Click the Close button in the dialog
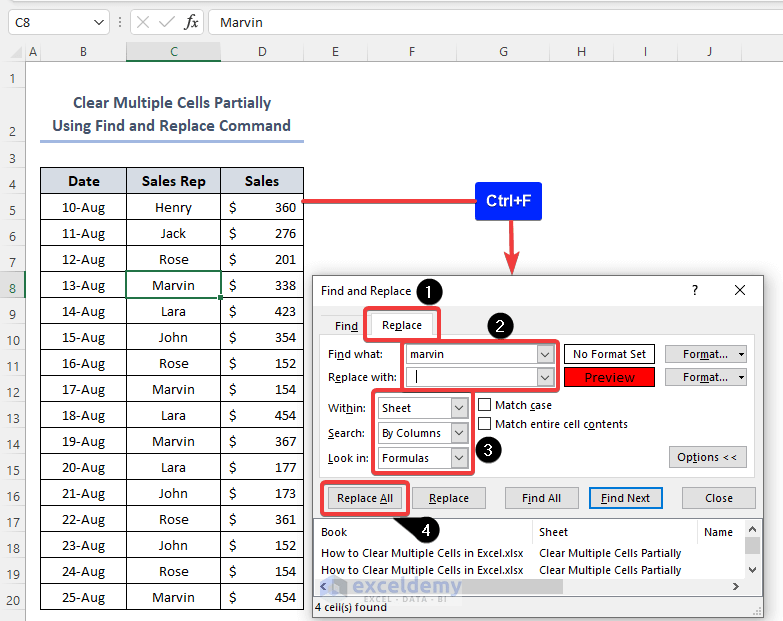This screenshot has width=783, height=621. (x=719, y=498)
